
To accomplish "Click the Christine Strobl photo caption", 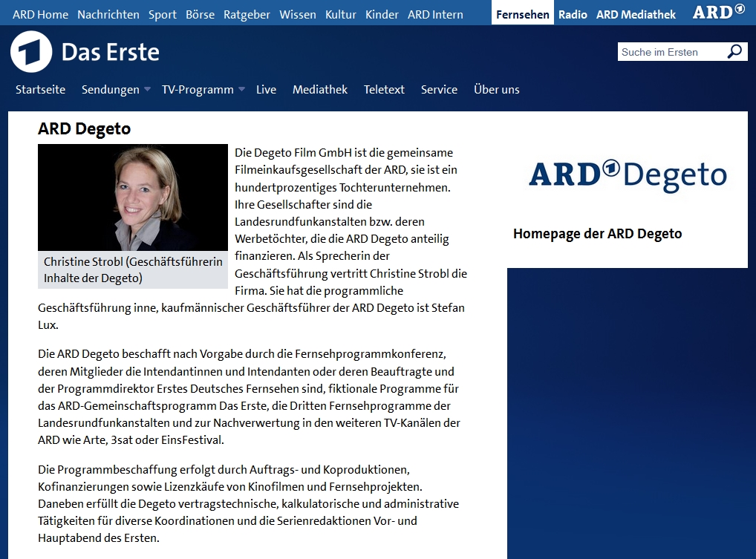I will pos(133,270).
